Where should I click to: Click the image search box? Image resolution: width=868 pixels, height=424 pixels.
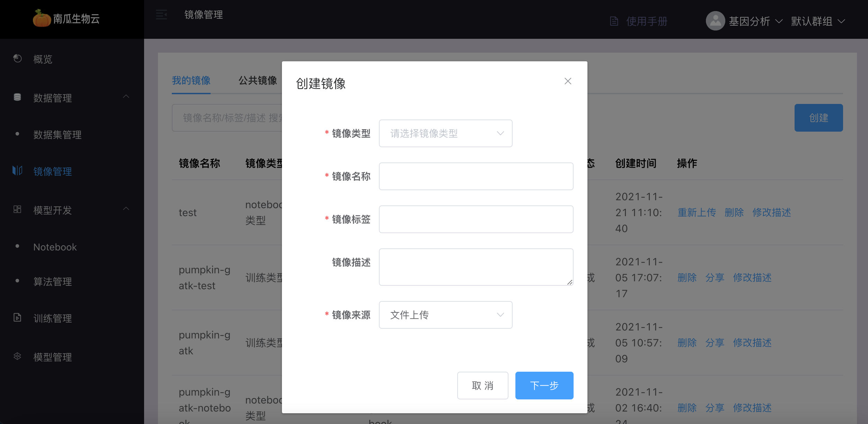(227, 118)
